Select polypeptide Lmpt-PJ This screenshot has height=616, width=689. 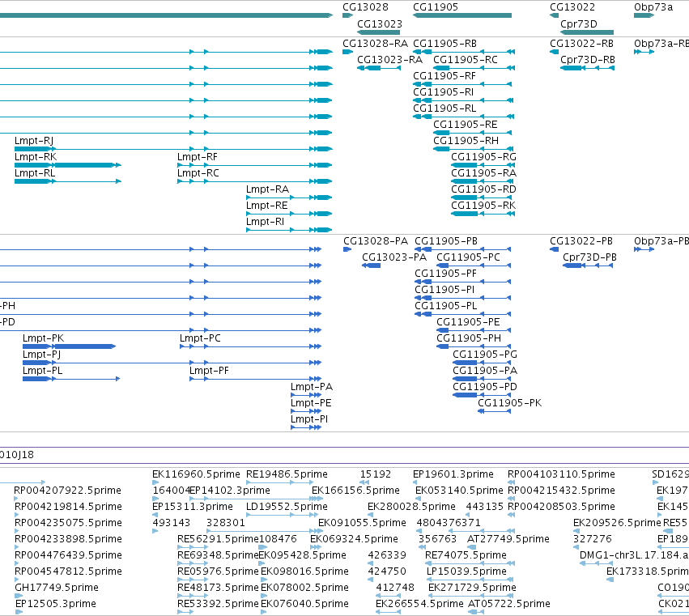pos(42,355)
